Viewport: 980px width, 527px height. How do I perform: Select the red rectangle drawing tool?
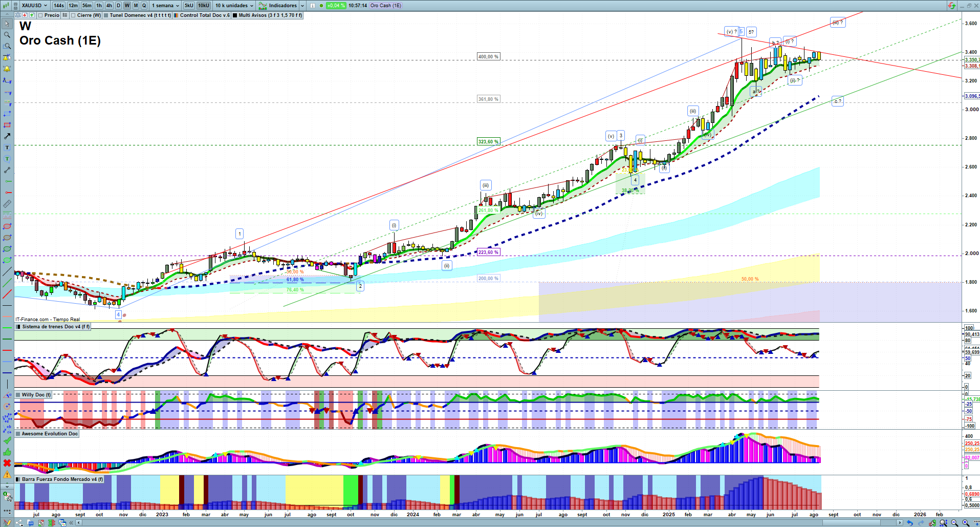[x=7, y=125]
